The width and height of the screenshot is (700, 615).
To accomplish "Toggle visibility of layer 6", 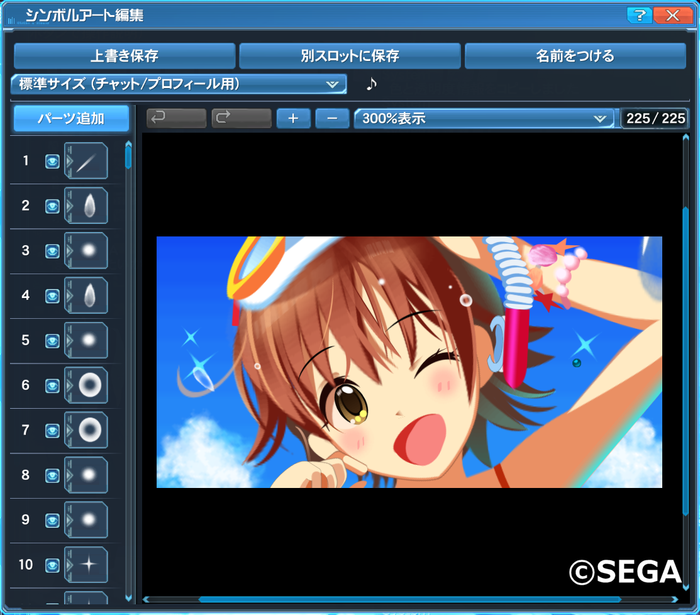I will pyautogui.click(x=52, y=386).
